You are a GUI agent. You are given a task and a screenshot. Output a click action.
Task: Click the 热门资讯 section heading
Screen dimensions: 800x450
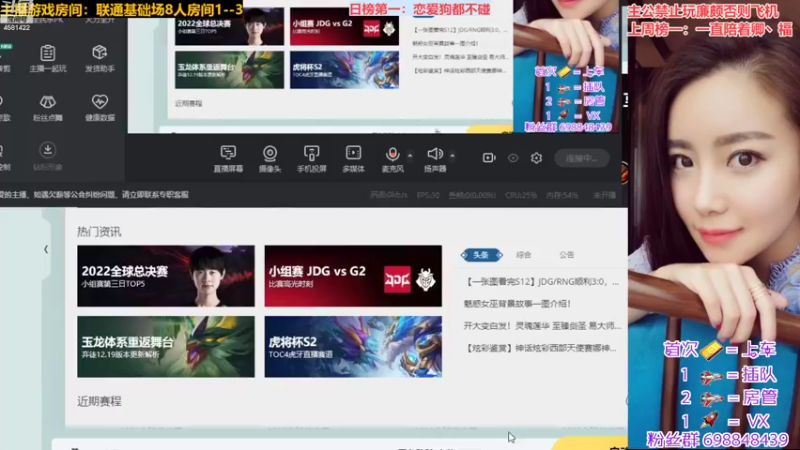(x=99, y=232)
